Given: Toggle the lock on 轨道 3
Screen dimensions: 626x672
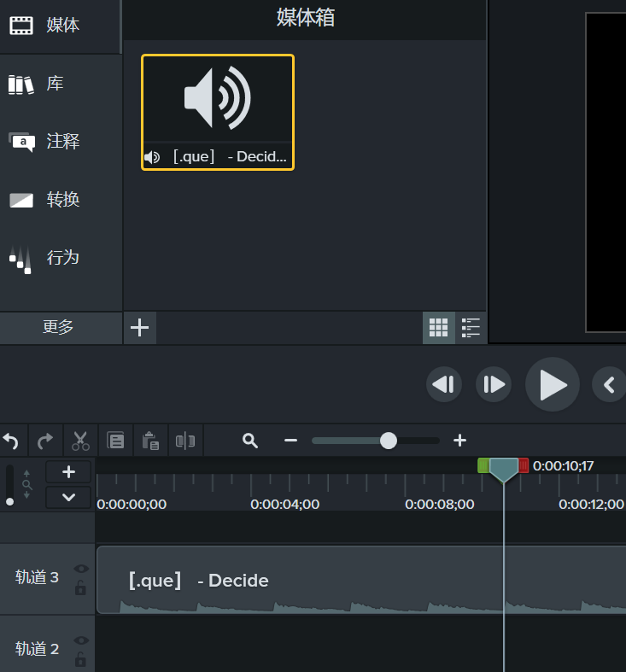Looking at the screenshot, I should tap(80, 587).
